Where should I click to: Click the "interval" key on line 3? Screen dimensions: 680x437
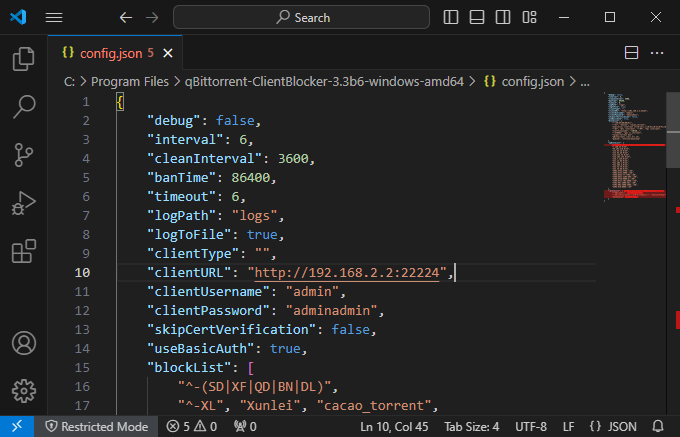tap(185, 140)
